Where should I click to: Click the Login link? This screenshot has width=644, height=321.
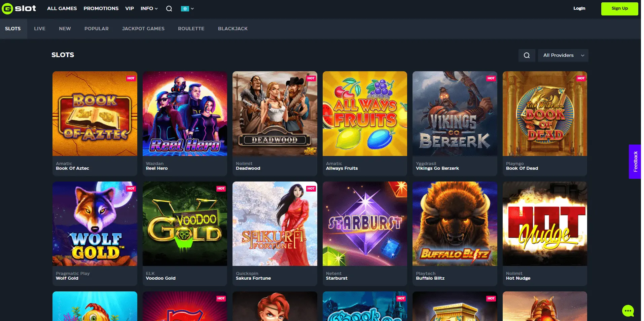click(579, 8)
